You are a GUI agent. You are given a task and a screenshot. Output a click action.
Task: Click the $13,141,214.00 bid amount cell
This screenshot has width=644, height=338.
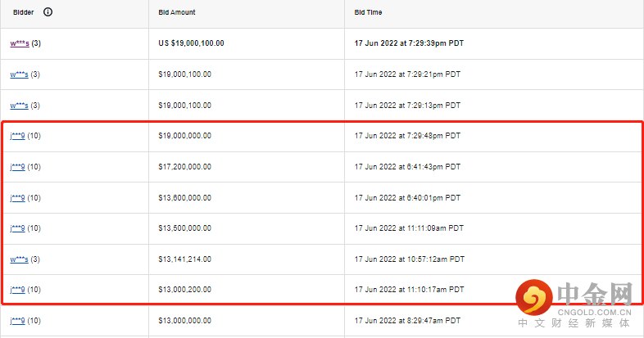(x=184, y=259)
